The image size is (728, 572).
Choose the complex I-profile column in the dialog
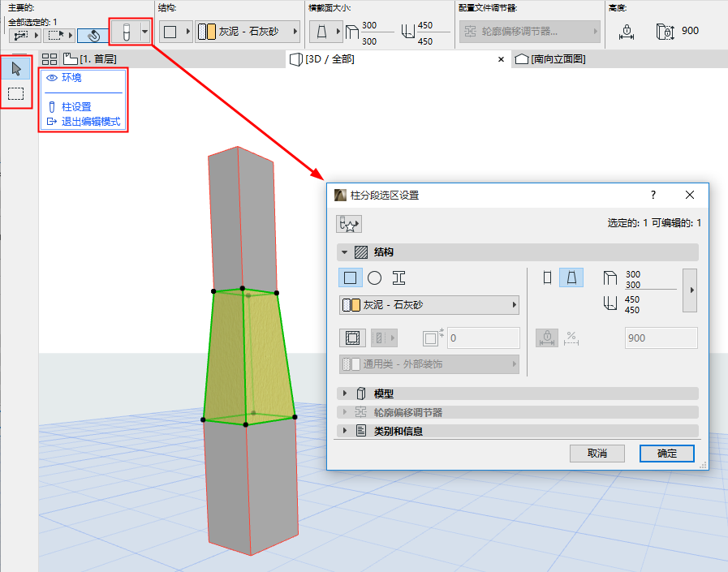398,277
